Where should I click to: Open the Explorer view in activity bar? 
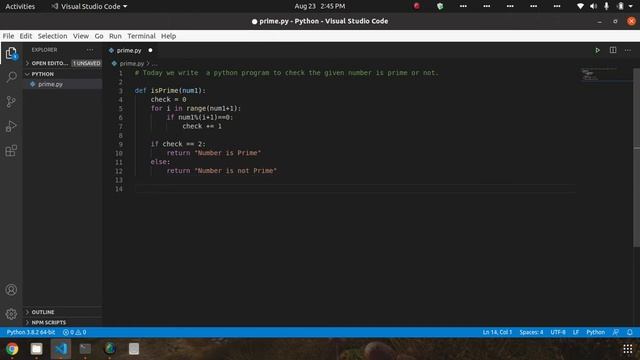tap(11, 53)
